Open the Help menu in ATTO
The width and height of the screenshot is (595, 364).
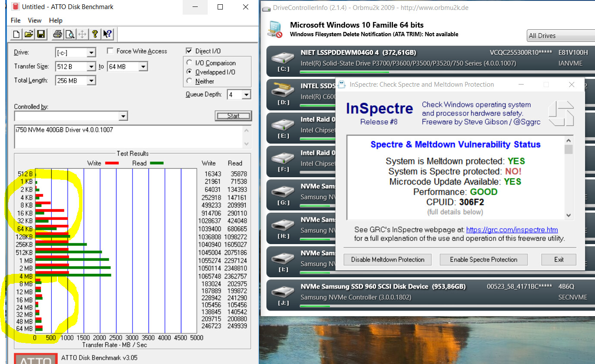point(56,20)
